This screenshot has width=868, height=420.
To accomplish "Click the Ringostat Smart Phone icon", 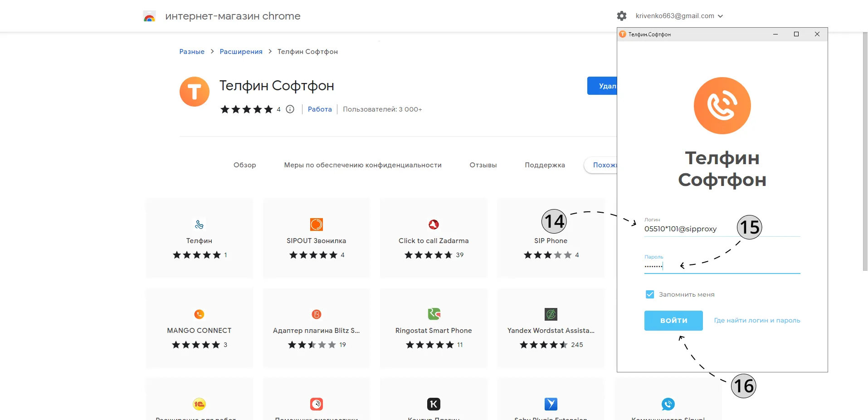I will tap(434, 314).
